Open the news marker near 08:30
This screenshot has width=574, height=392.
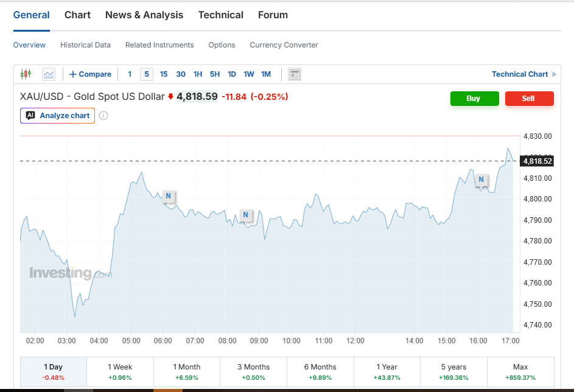(245, 215)
